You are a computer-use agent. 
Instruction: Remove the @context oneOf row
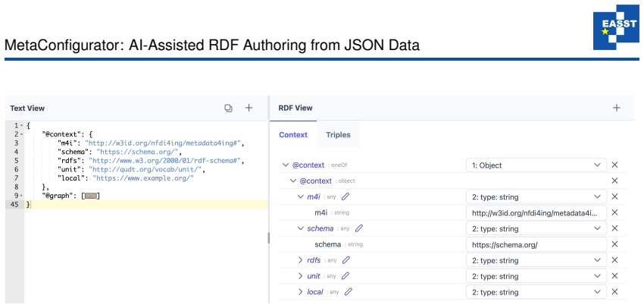(x=615, y=165)
